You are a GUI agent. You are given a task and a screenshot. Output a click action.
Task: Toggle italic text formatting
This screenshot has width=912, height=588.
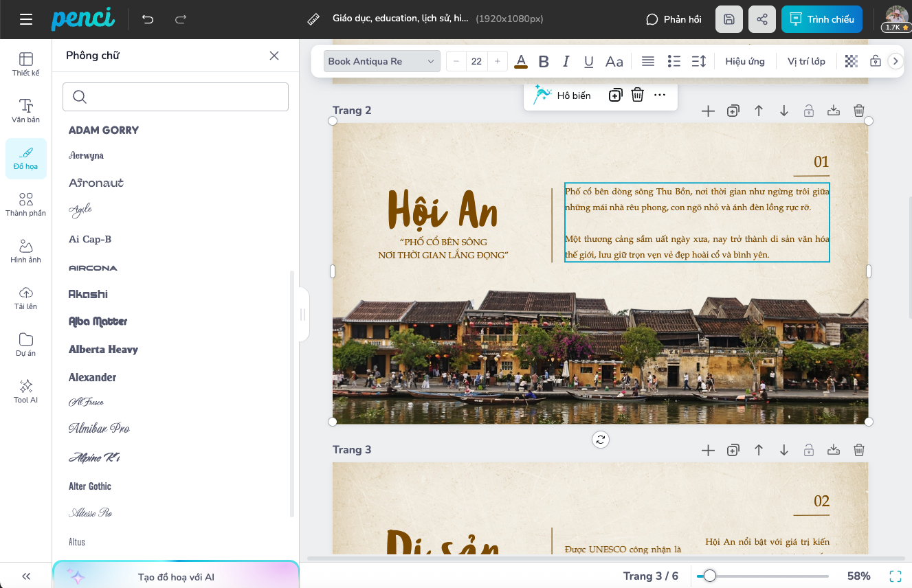click(566, 61)
